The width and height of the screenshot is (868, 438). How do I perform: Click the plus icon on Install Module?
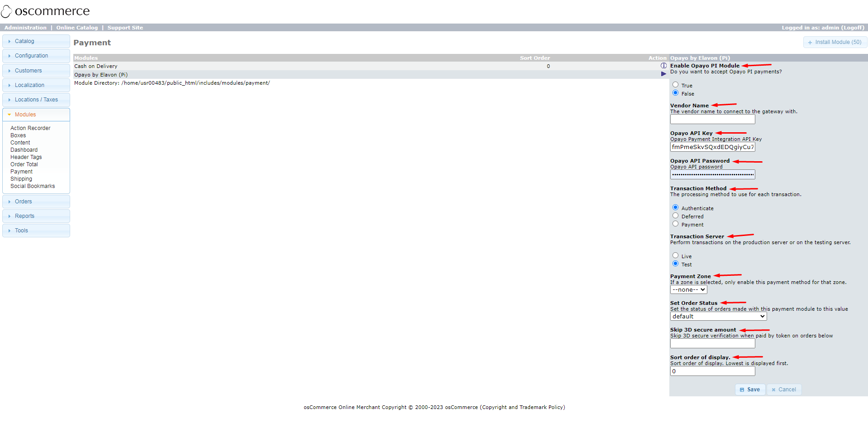pos(810,43)
